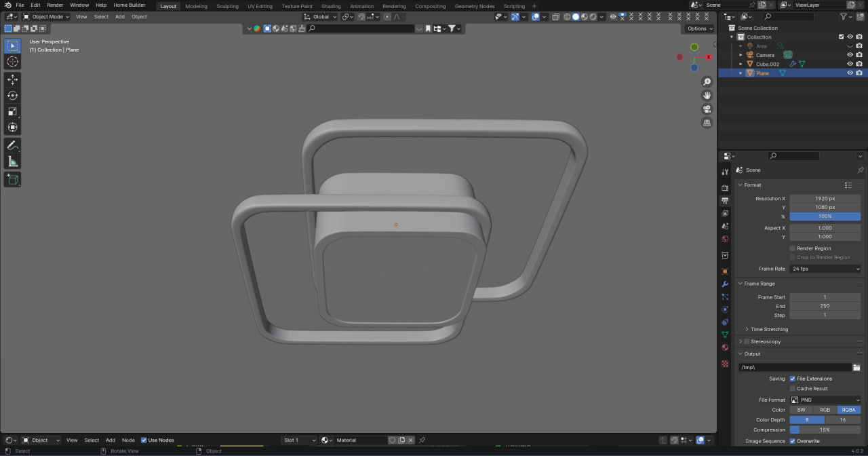868x456 pixels.
Task: Open the Render menu
Action: click(55, 5)
